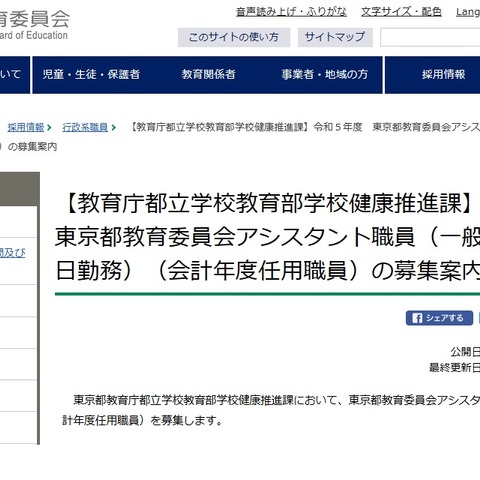The height and width of the screenshot is (480, 480).
Task: Open the サイトマップ button
Action: pos(335,37)
